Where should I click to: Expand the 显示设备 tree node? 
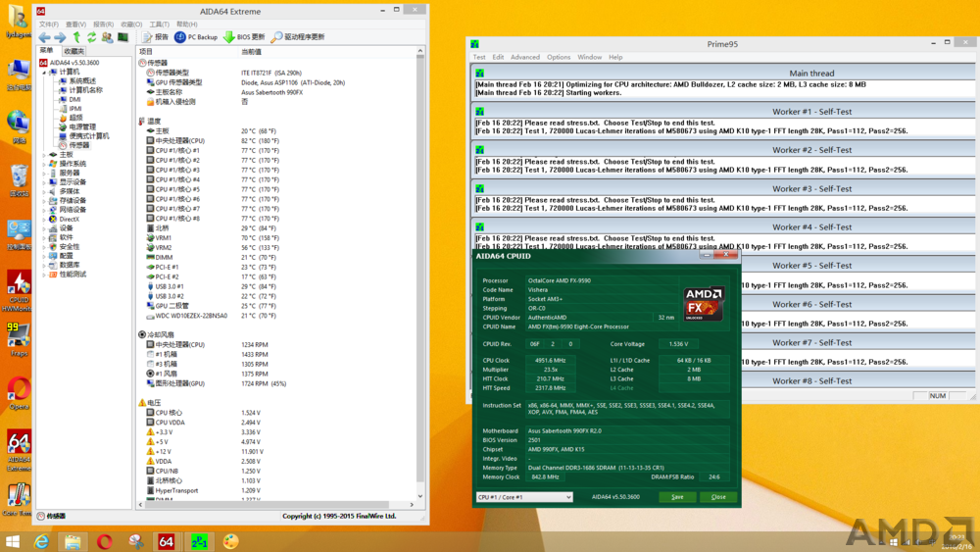pos(44,182)
